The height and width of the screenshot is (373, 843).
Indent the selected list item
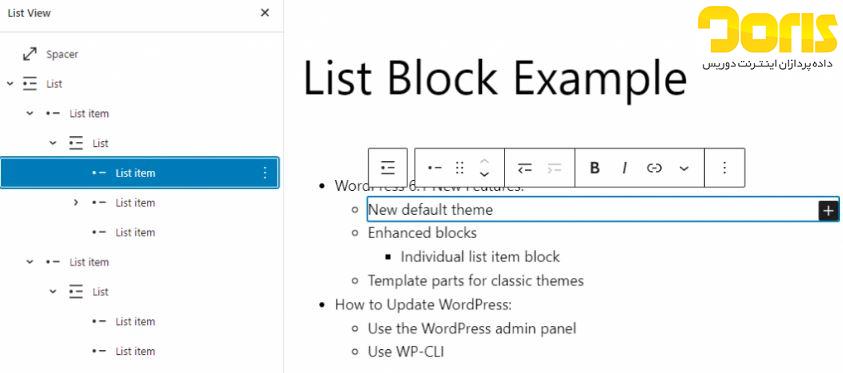pyautogui.click(x=554, y=168)
